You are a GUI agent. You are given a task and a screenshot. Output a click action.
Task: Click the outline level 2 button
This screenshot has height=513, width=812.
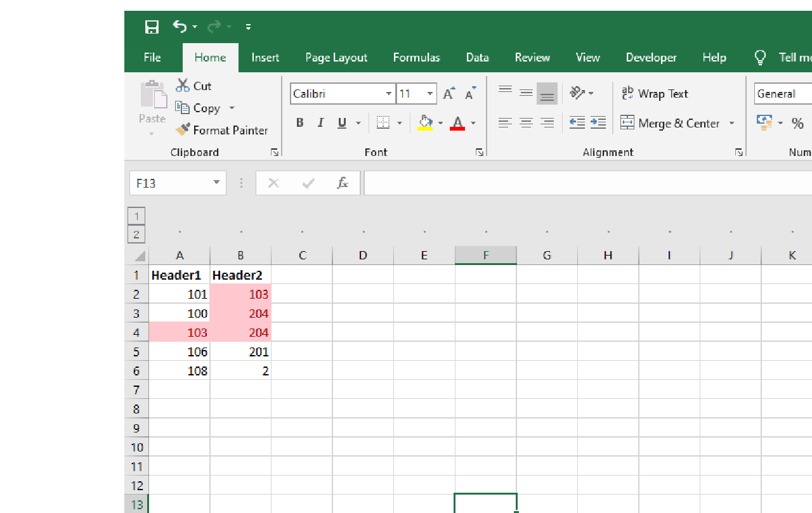(x=136, y=235)
